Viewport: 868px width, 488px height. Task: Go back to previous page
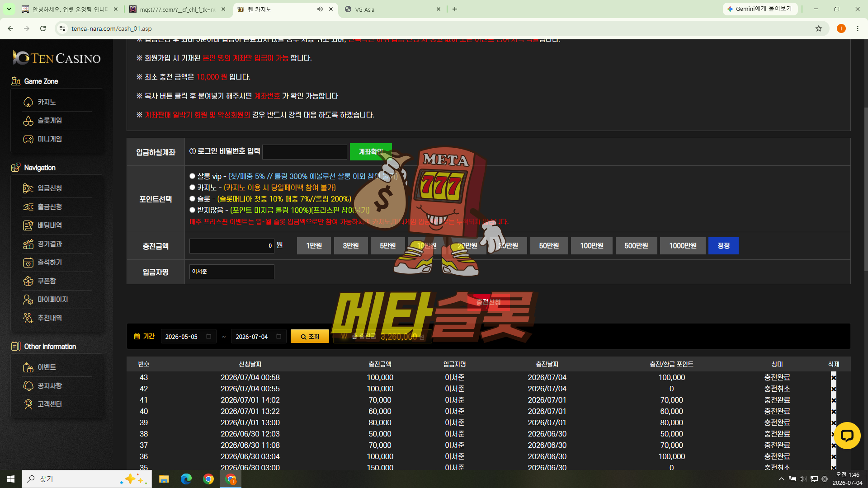tap(10, 28)
